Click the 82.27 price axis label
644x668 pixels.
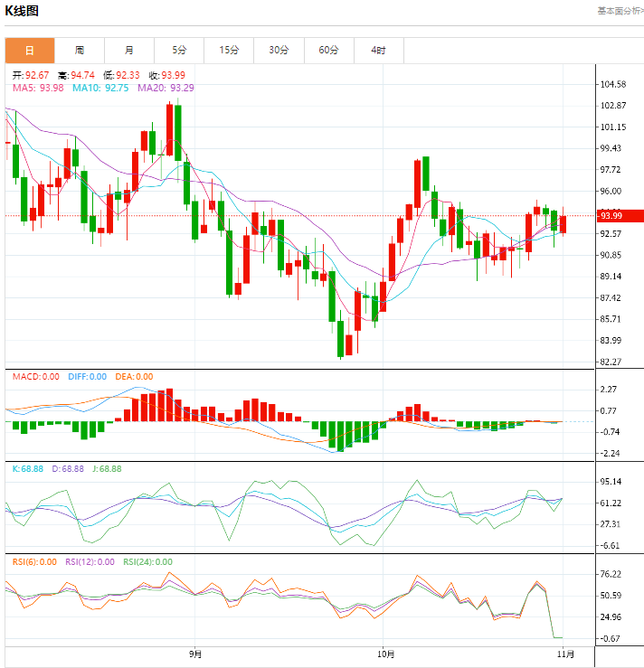pos(611,362)
